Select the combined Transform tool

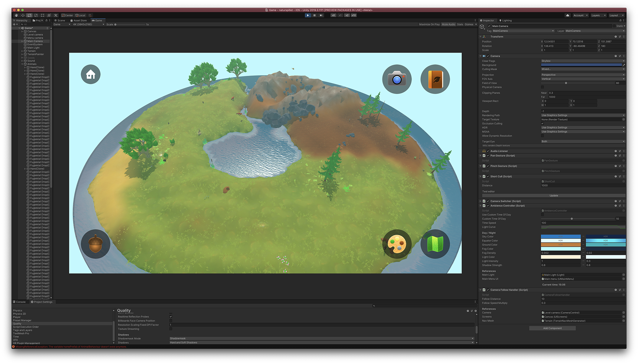(49, 15)
